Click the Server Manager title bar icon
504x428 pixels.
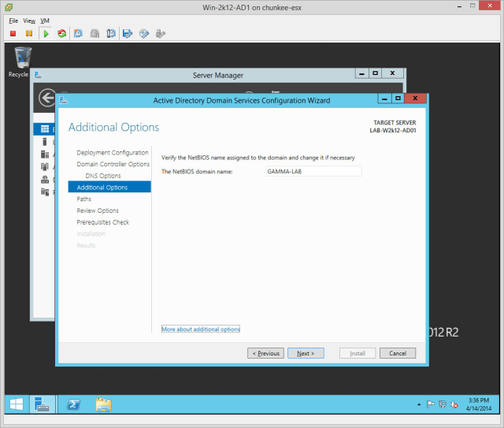[x=38, y=75]
